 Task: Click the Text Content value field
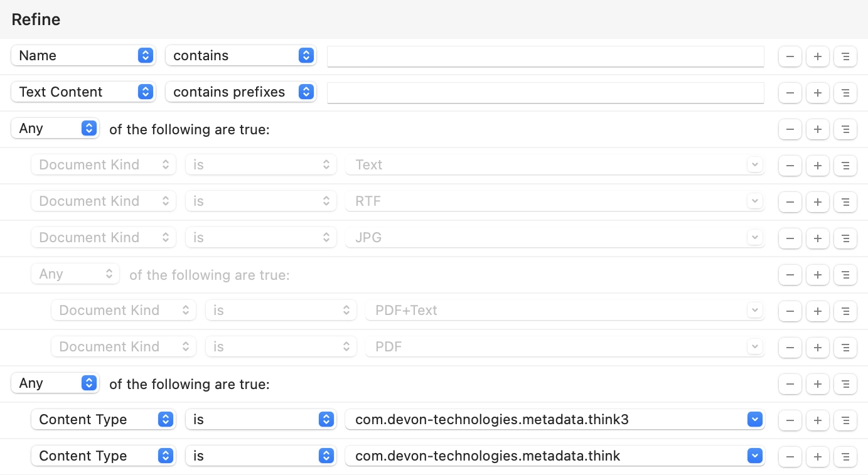545,92
